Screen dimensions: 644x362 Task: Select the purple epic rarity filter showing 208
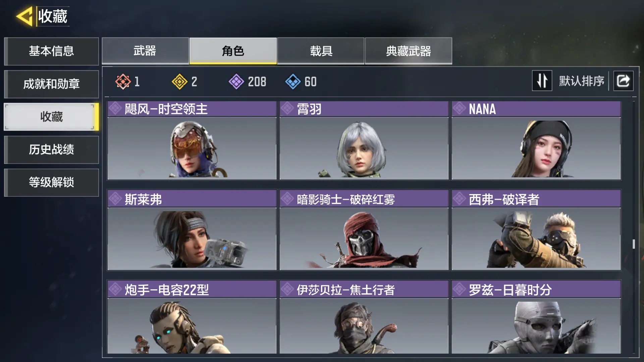point(248,81)
